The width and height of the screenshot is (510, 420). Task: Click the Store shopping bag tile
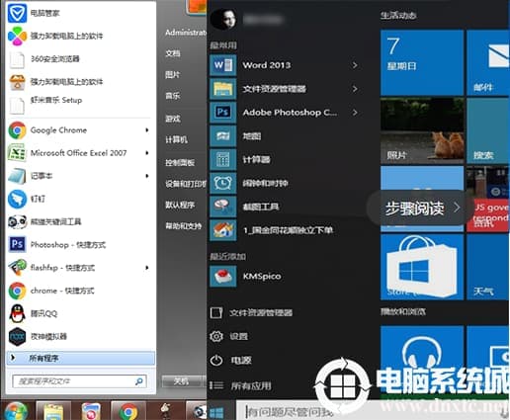422,267
